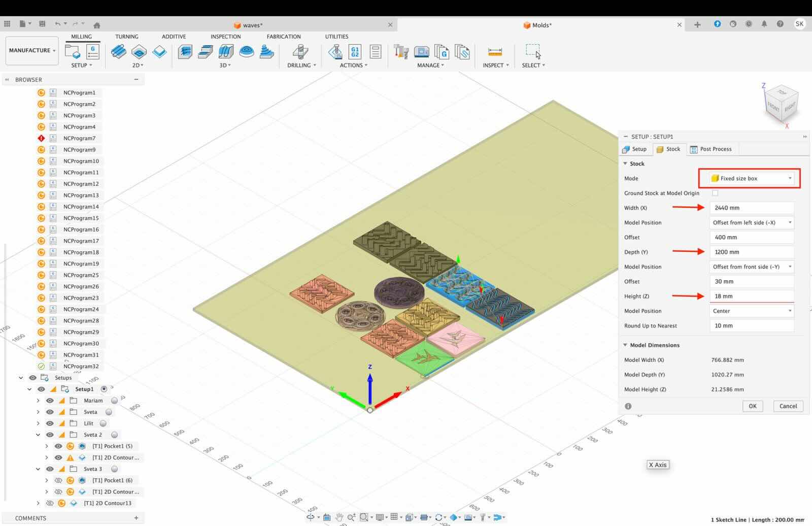This screenshot has height=526, width=812.
Task: Cancel the setup dialog
Action: tap(788, 406)
